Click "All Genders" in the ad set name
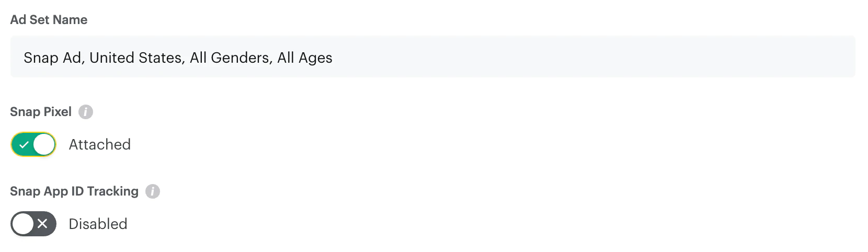The width and height of the screenshot is (868, 252). (x=230, y=58)
